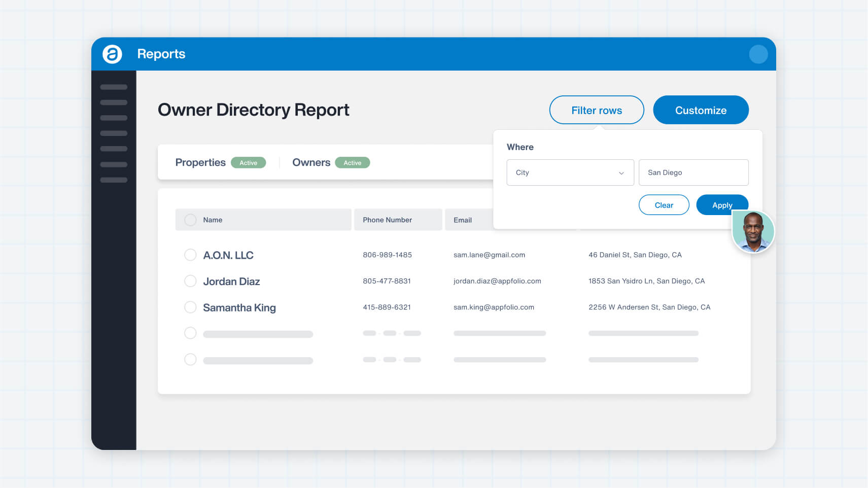This screenshot has width=868, height=488.
Task: Open the first sidebar navigation item
Action: [x=114, y=87]
